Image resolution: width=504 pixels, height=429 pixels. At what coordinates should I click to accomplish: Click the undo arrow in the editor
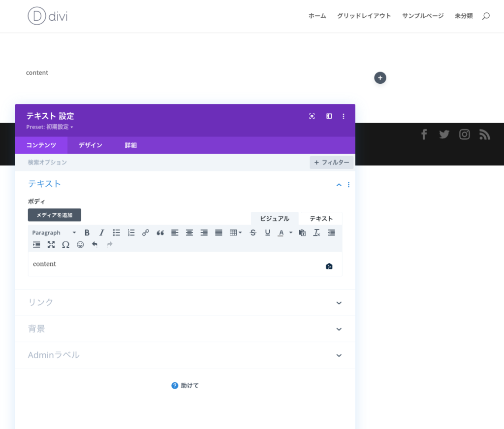(x=94, y=244)
